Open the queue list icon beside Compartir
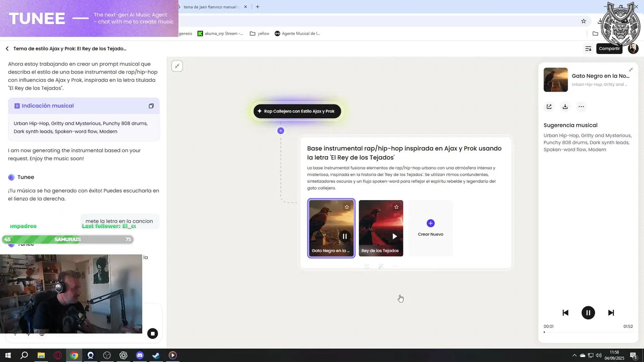644x362 pixels. (x=588, y=49)
